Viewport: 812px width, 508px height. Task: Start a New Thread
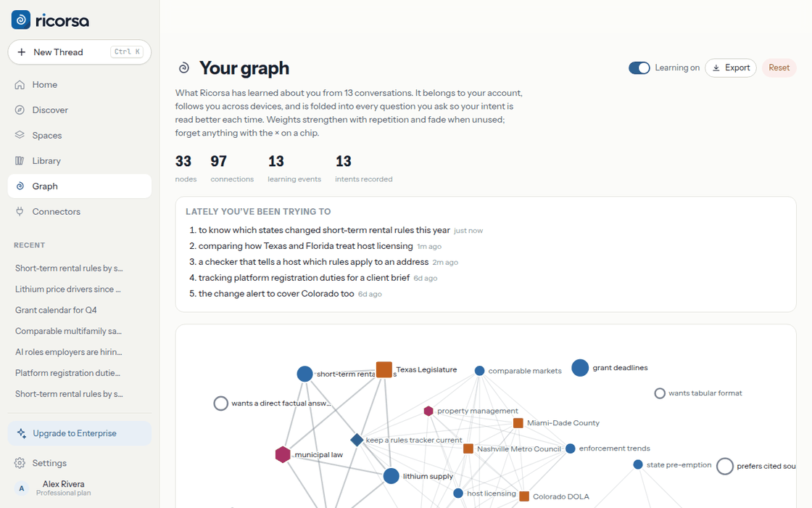(80, 52)
